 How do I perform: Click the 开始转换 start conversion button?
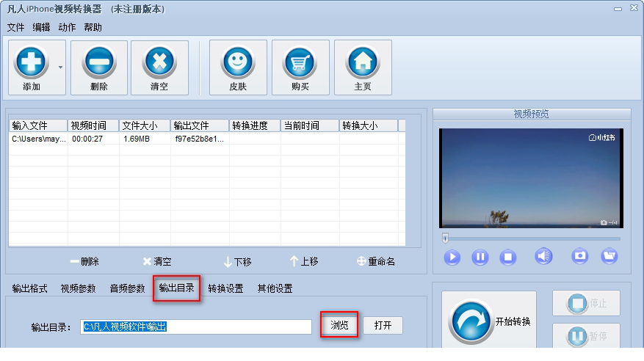click(489, 320)
